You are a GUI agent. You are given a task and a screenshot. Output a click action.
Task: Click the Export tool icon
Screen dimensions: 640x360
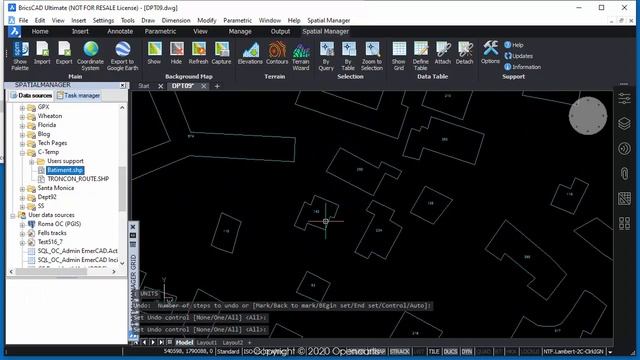(64, 53)
